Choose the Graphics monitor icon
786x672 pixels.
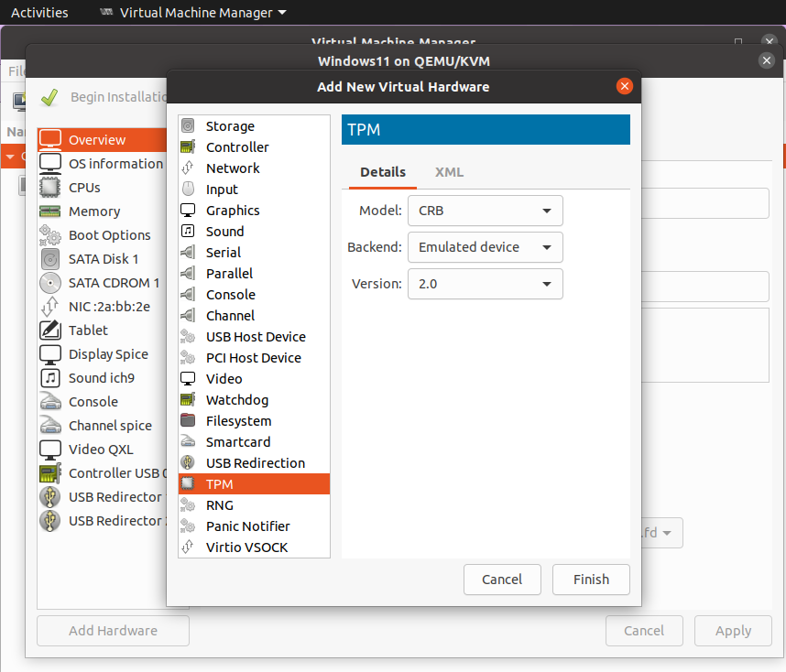(x=188, y=210)
